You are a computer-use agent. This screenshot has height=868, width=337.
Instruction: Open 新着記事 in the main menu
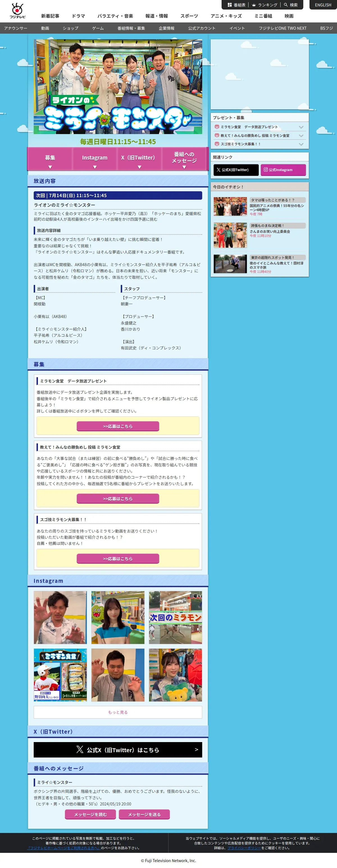coord(50,16)
